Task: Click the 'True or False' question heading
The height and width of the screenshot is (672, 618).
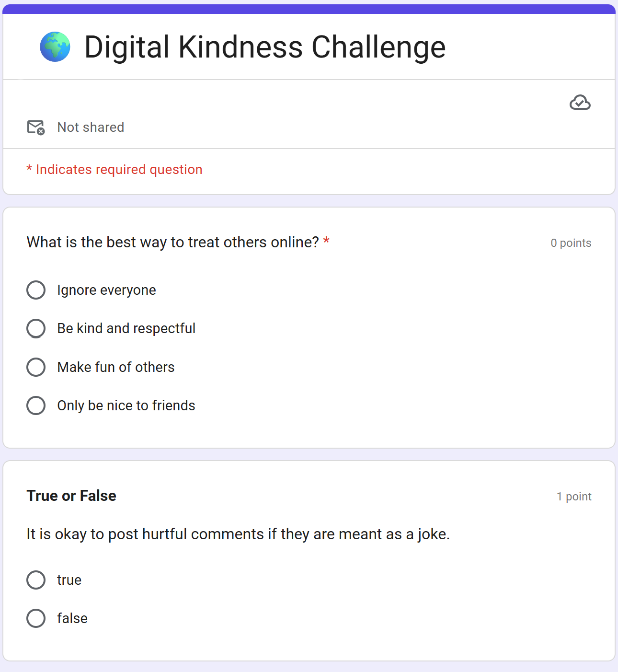Action: click(x=71, y=496)
